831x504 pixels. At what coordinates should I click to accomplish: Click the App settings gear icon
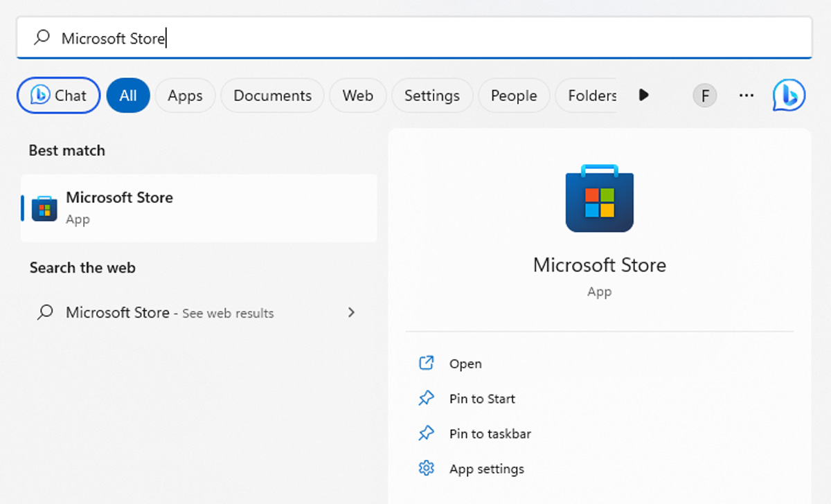426,468
